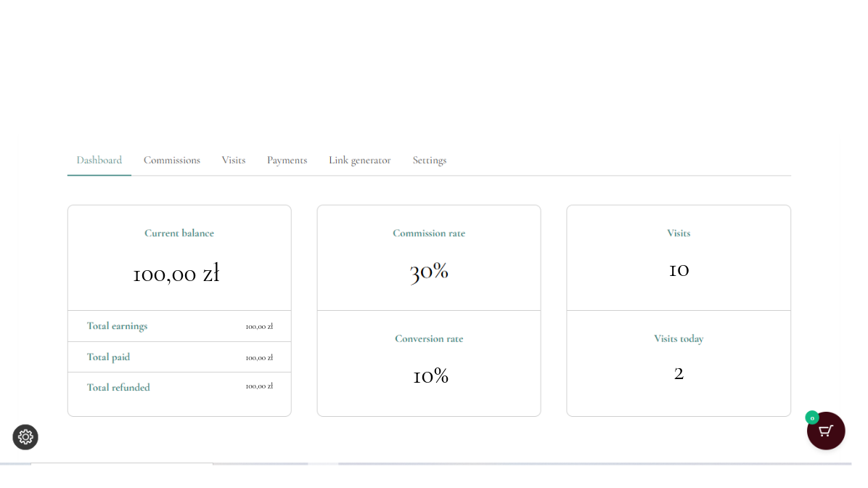The image size is (868, 488).
Task: Click the Current balance card title
Action: point(179,233)
